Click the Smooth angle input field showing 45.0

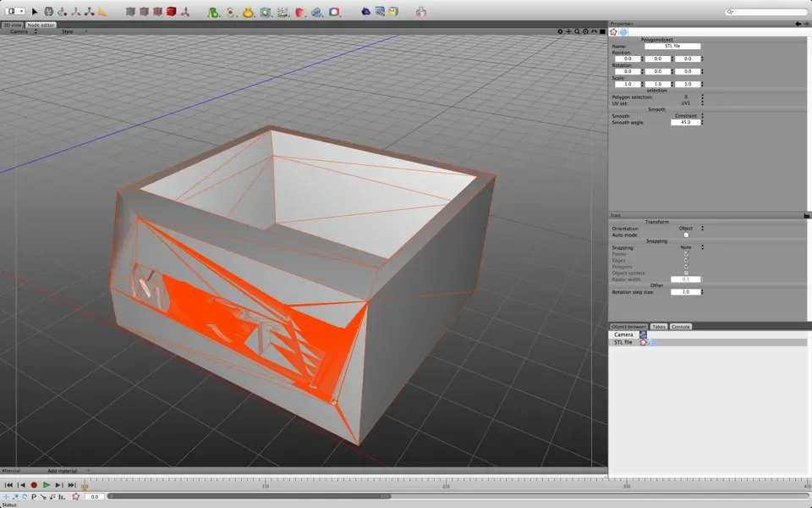click(685, 122)
